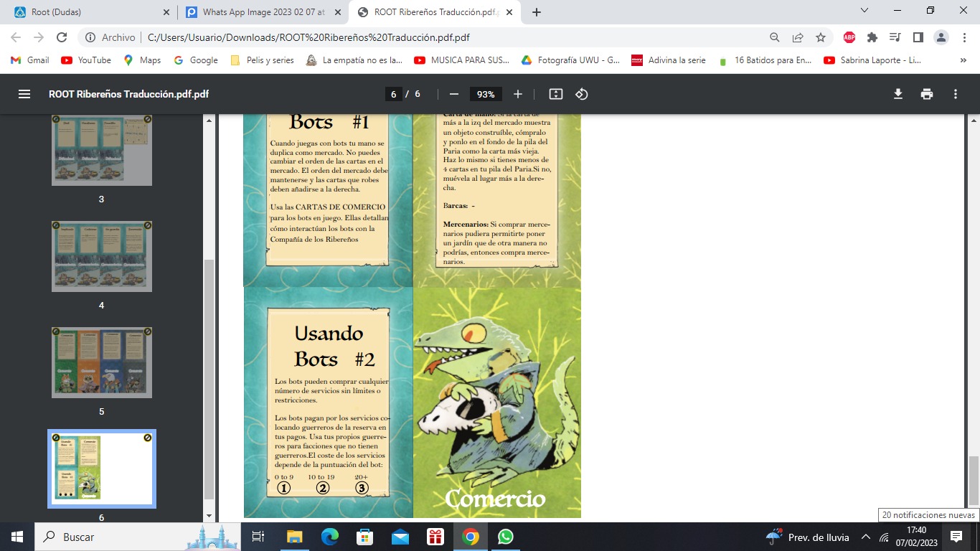Click the thumbnail panel scrollbar
The height and width of the screenshot is (551, 980).
click(209, 380)
